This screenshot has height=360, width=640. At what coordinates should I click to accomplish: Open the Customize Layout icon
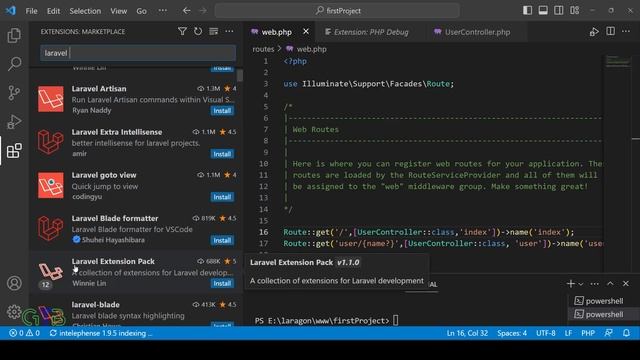point(575,11)
